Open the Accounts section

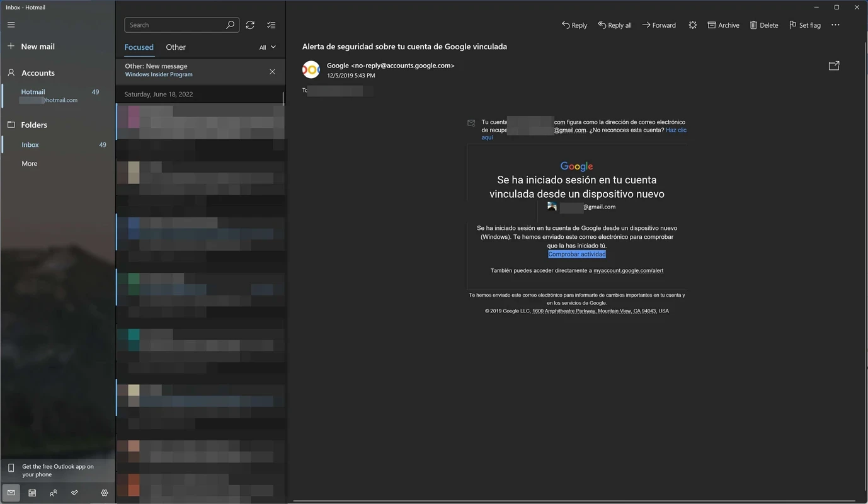[31, 73]
